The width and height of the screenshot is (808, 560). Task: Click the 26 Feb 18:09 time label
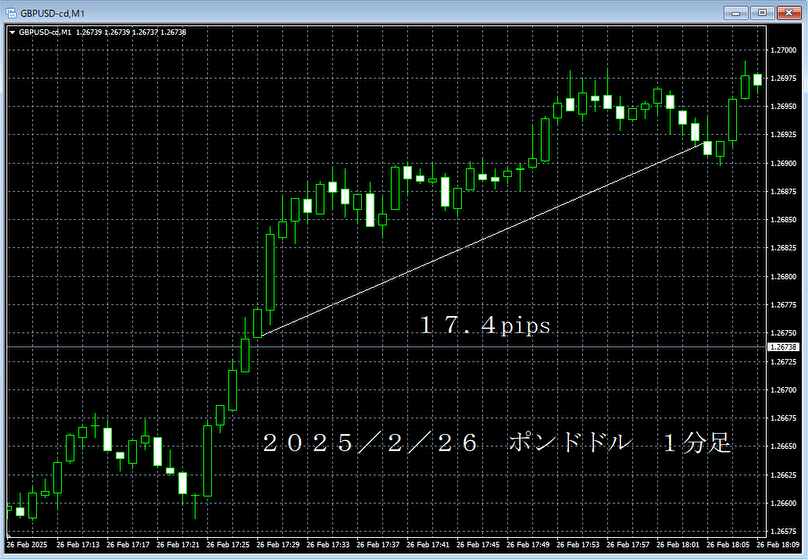click(x=778, y=545)
